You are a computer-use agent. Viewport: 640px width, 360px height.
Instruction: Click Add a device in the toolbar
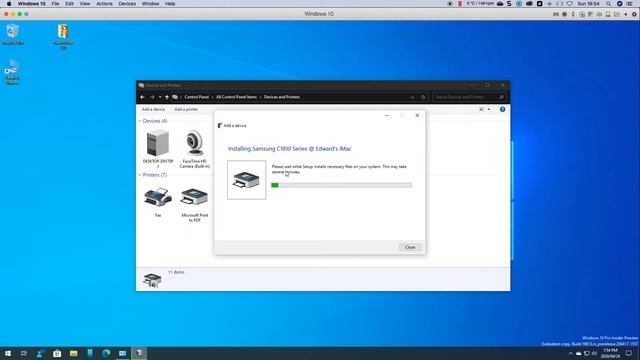(153, 109)
